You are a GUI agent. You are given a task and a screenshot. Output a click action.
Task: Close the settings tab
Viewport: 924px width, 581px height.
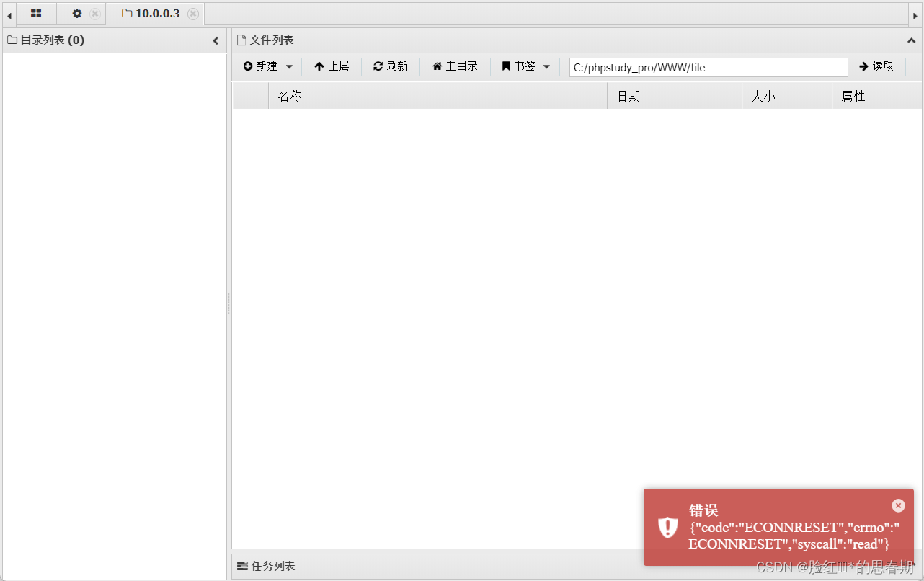tap(95, 14)
